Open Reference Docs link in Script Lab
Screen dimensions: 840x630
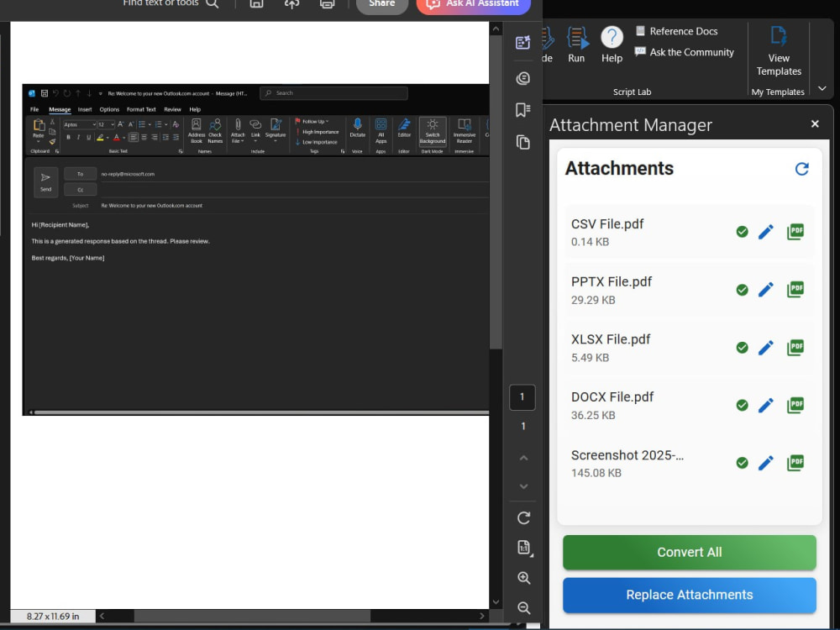point(676,31)
